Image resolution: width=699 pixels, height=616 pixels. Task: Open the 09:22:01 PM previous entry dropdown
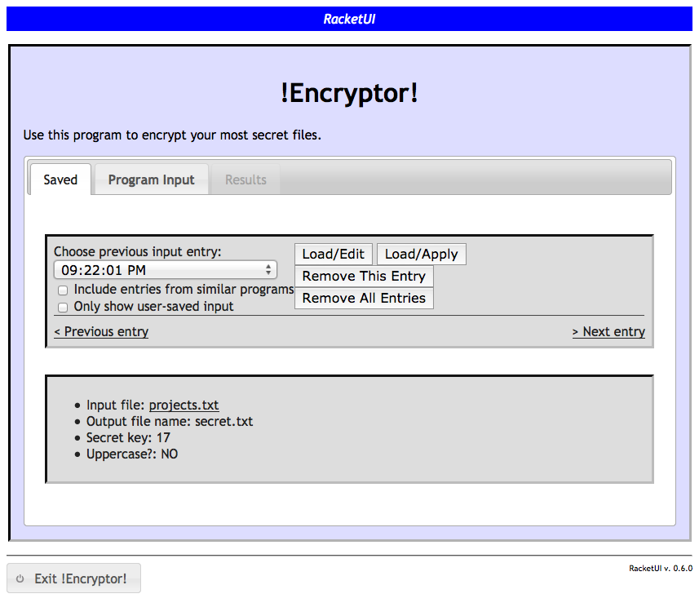click(165, 270)
